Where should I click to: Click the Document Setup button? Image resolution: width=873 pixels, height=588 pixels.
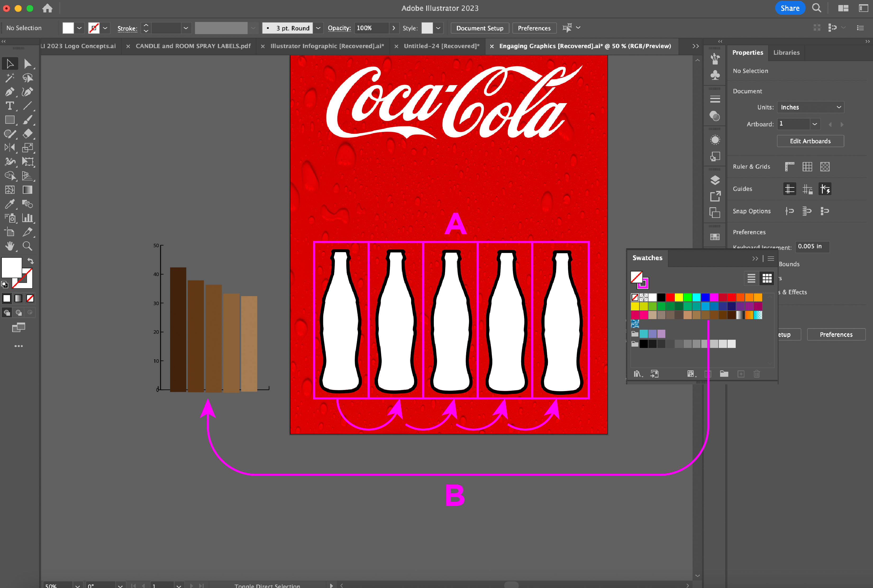pyautogui.click(x=479, y=28)
